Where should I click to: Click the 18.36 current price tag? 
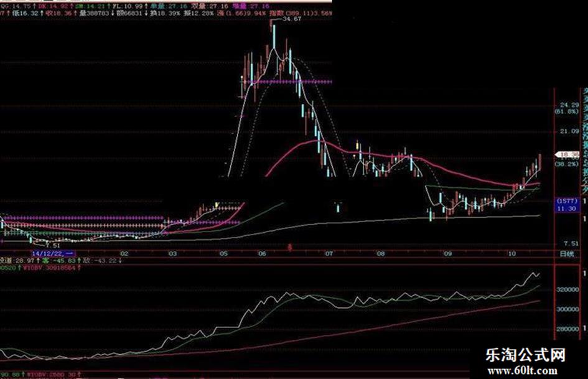point(567,154)
